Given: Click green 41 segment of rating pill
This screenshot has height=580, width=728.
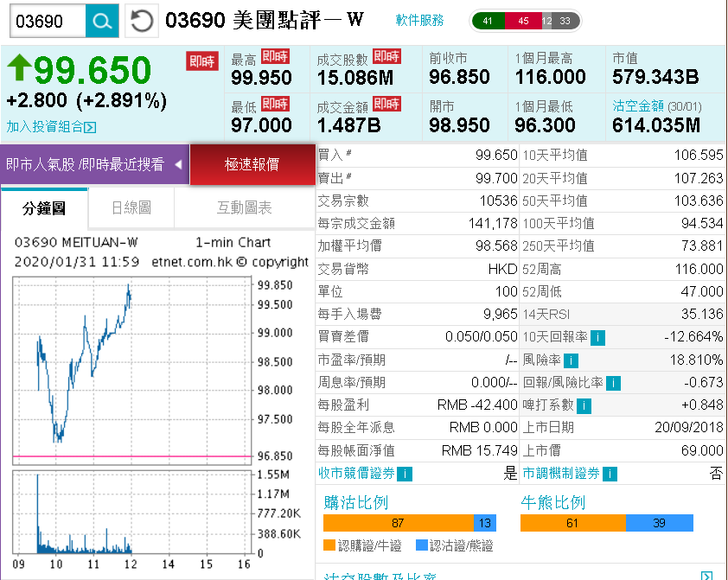Looking at the screenshot, I should [x=488, y=21].
